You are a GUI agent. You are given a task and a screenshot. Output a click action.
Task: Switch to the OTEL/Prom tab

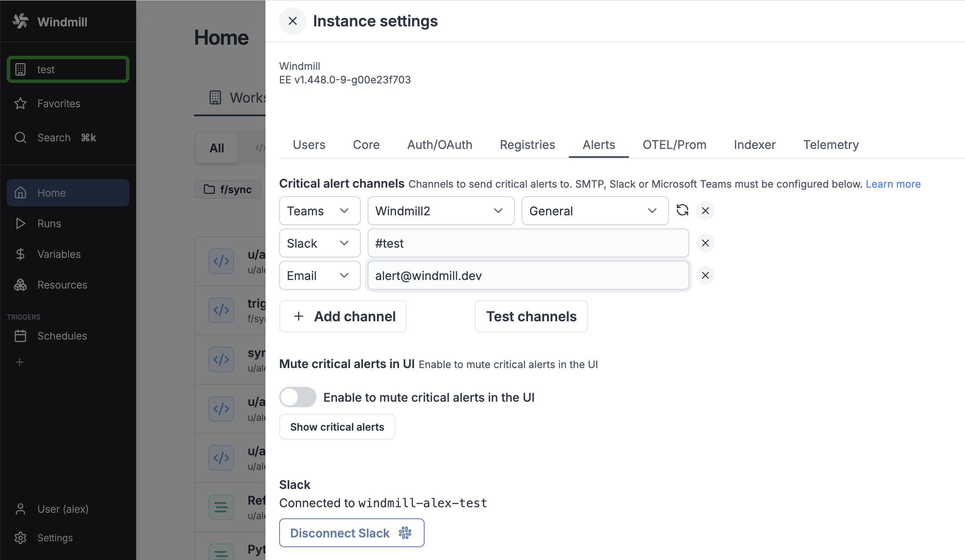674,145
